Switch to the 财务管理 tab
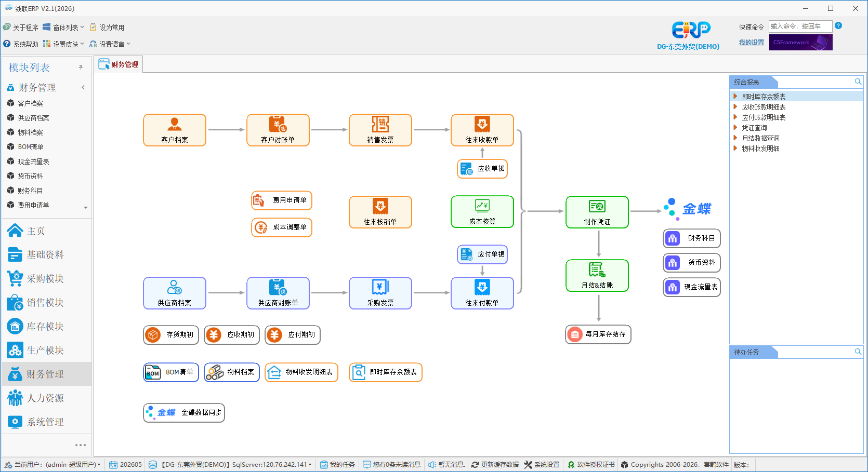Viewport: 868px width, 472px height. click(x=119, y=64)
